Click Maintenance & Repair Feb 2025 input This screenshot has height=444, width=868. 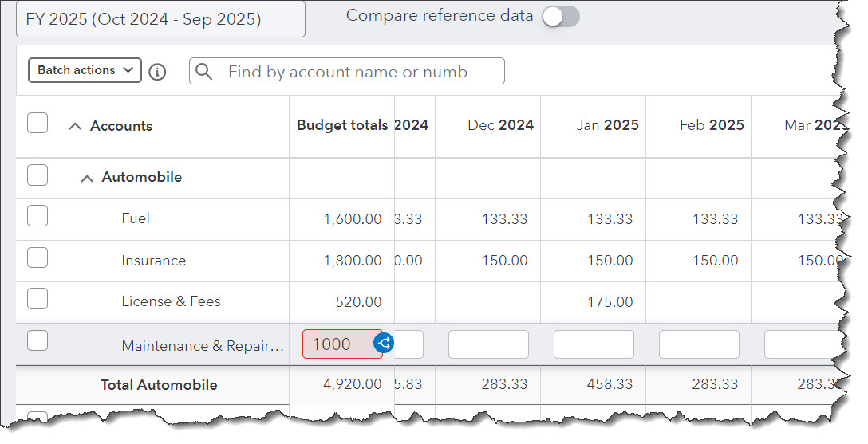699,344
